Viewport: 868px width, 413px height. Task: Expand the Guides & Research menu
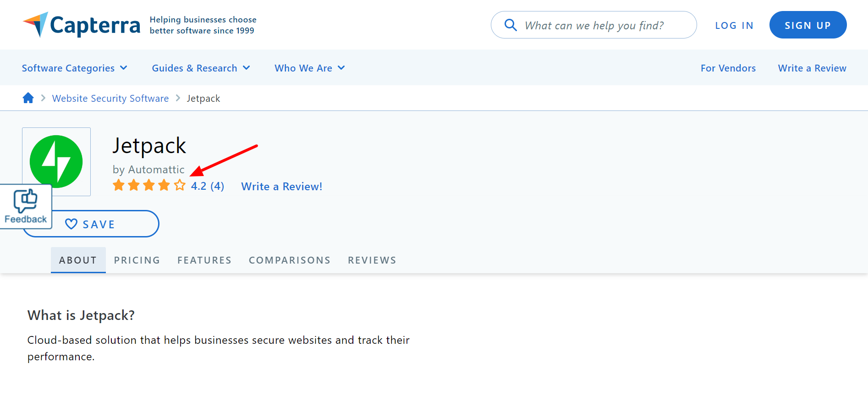[x=201, y=68]
